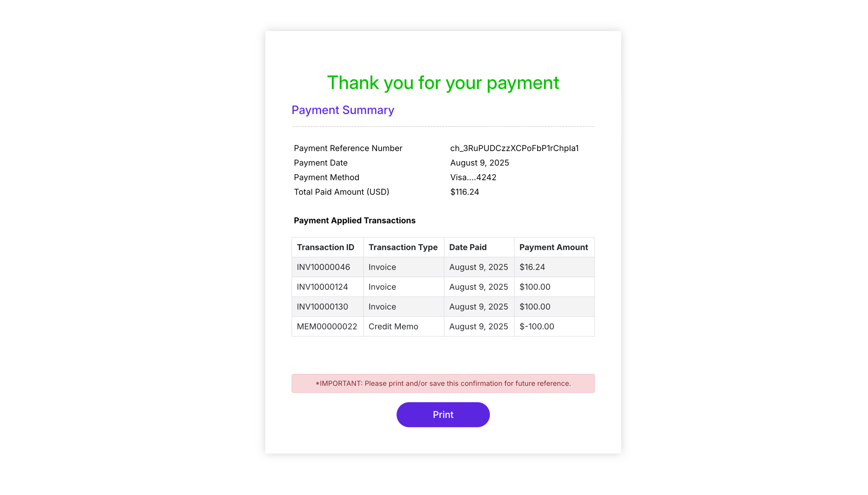Click transaction ID INV10000046

pyautogui.click(x=323, y=267)
